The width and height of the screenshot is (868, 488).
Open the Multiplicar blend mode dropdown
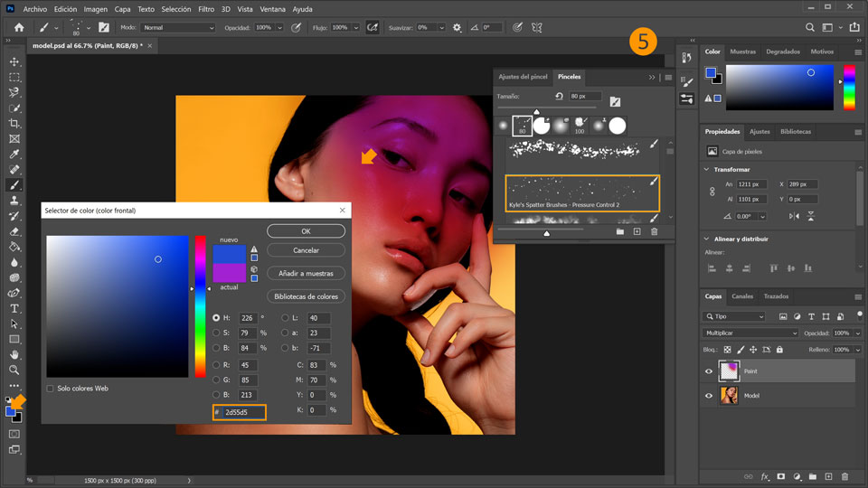(x=750, y=333)
